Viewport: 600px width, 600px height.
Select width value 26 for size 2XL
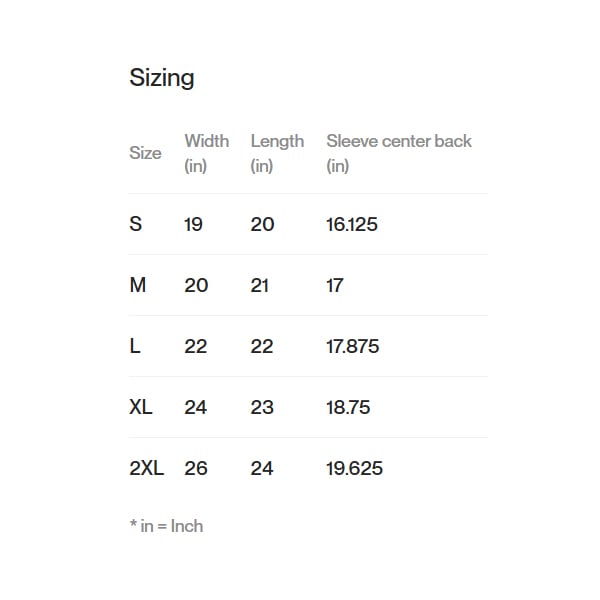[x=196, y=468]
